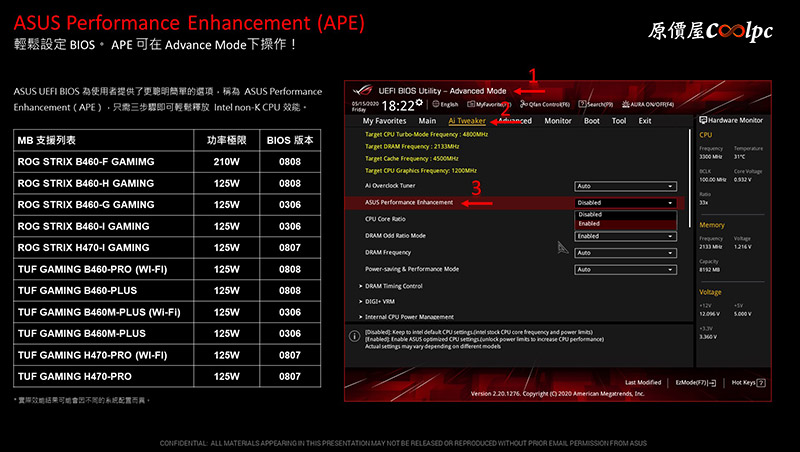
Task: Click the BIOS settings list vertical scrollbar
Action: pyautogui.click(x=690, y=179)
